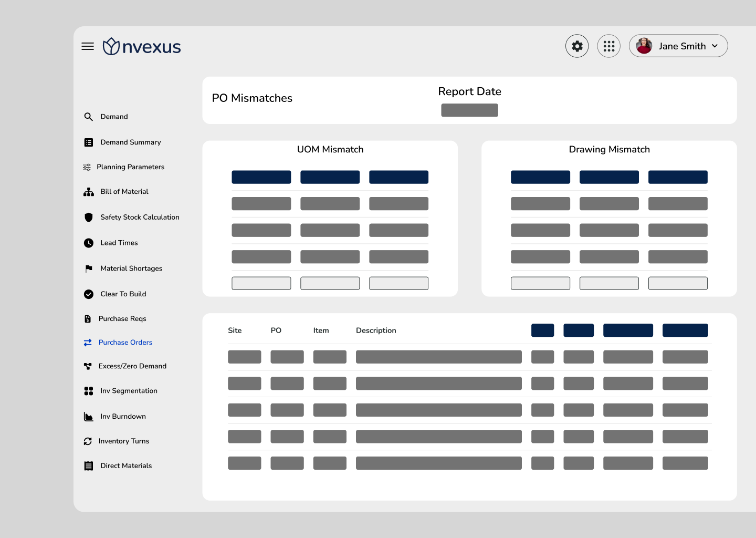This screenshot has height=538, width=756.
Task: Click the Clear To Build checkmark icon
Action: tap(89, 294)
